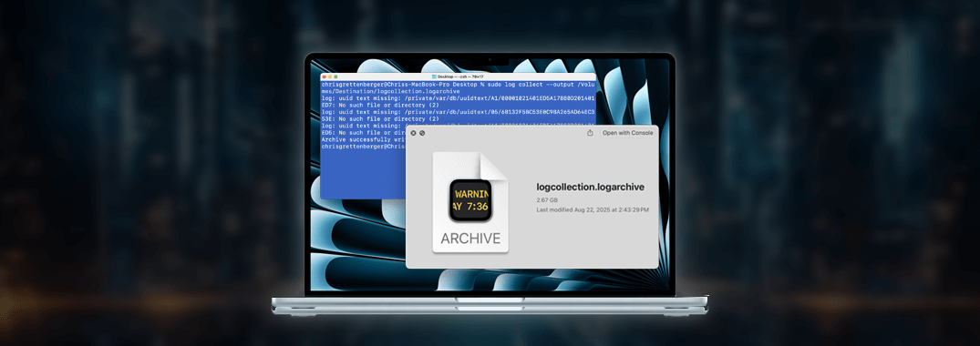This screenshot has height=346, width=980.
Task: Click the logarchive ARCHIVE file icon
Action: point(470,202)
